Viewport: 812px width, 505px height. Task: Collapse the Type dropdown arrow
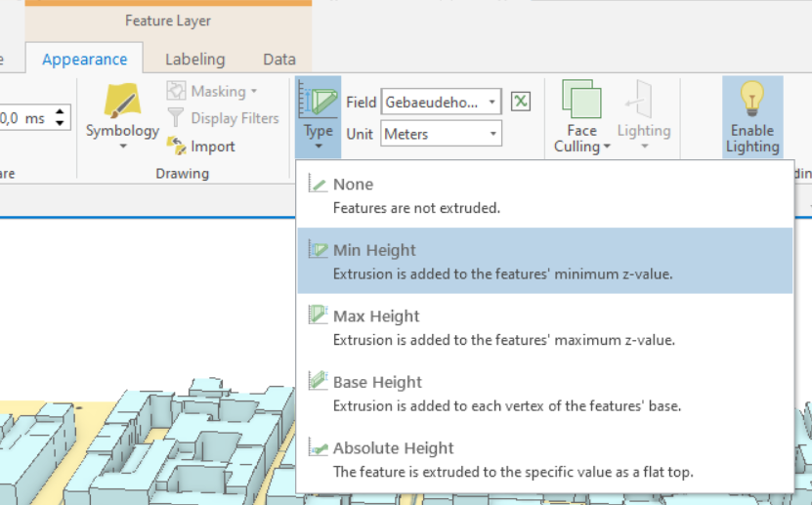tap(319, 147)
